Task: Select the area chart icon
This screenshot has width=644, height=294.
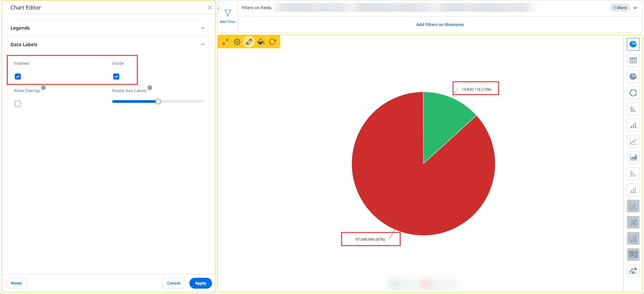Action: (633, 157)
